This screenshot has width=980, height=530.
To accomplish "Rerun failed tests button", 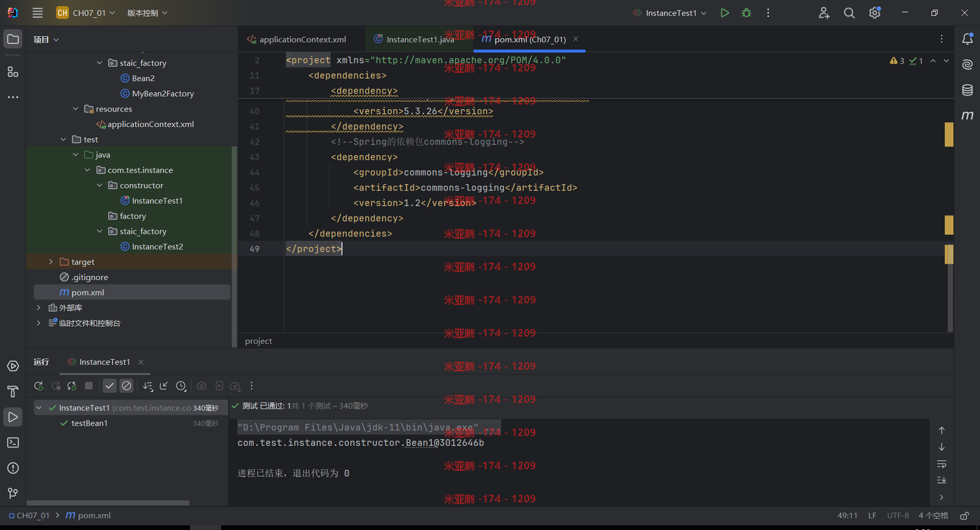I will (x=56, y=386).
